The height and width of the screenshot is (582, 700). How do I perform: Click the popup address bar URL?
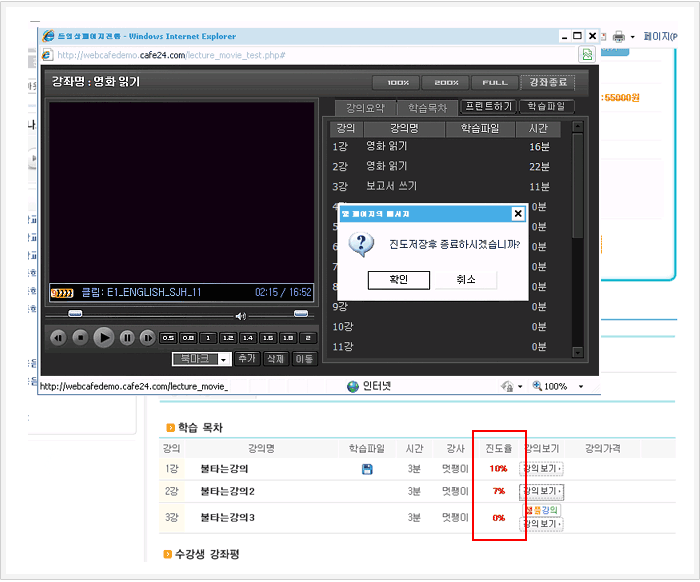point(171,55)
